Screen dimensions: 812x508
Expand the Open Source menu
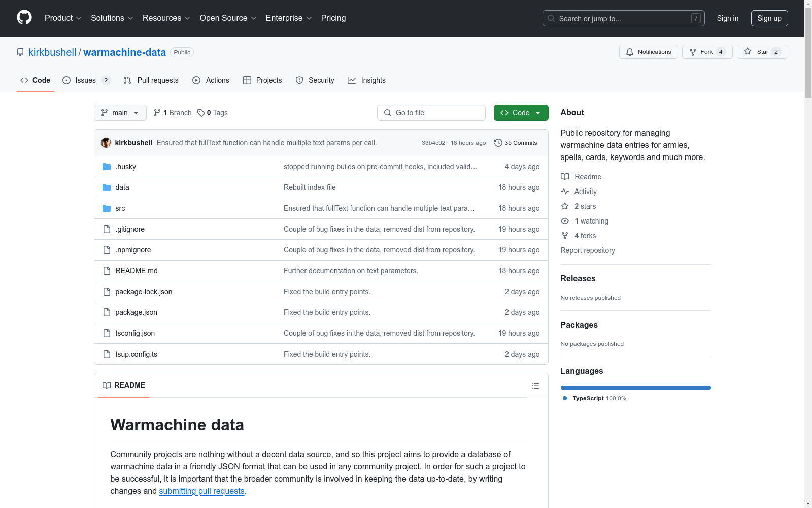click(x=228, y=18)
